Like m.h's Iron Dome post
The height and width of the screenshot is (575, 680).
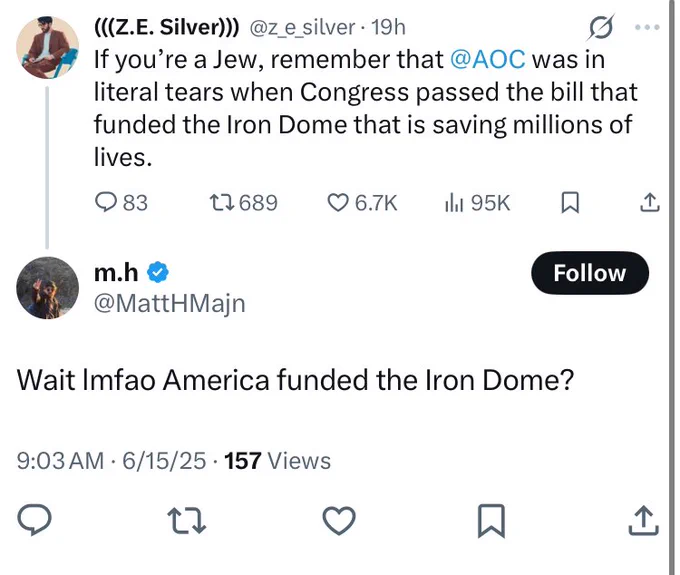pos(339,520)
